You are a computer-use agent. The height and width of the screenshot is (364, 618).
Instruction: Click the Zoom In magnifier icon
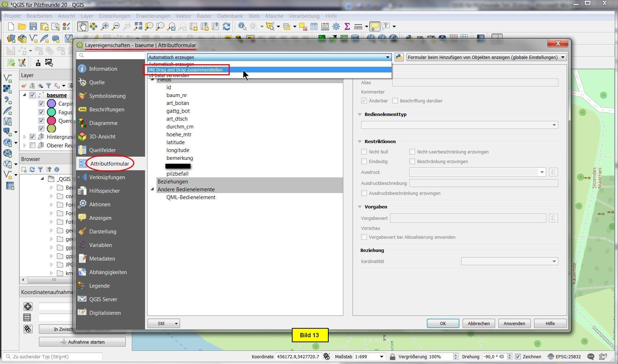tap(105, 26)
